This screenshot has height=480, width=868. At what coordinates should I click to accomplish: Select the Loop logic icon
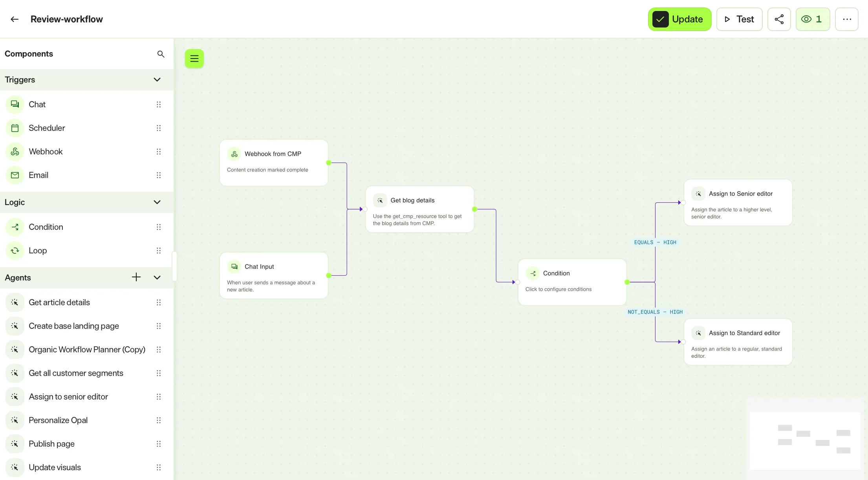click(15, 251)
